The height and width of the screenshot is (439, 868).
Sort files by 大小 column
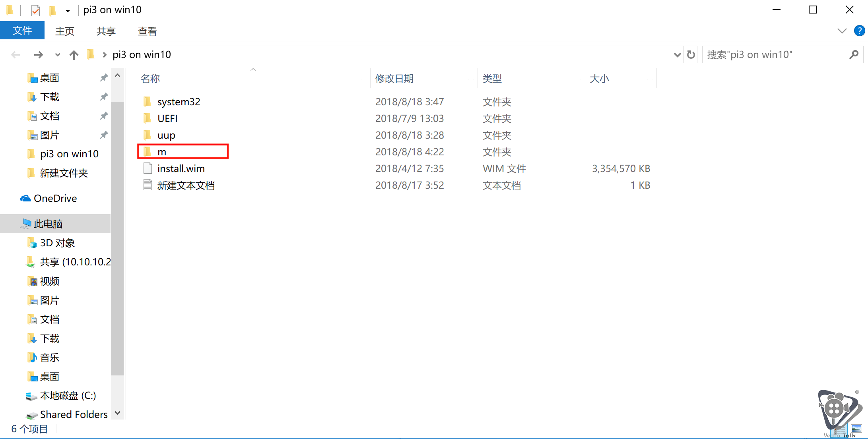tap(600, 78)
